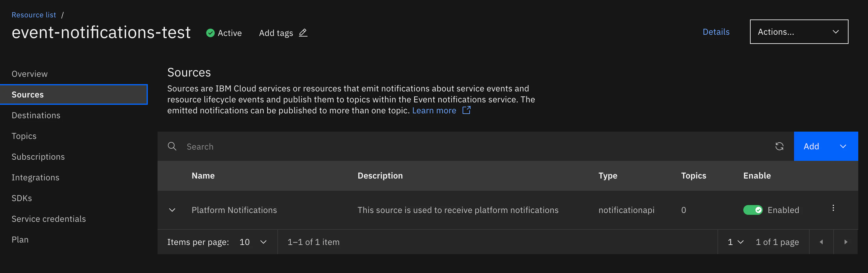The width and height of the screenshot is (868, 273).
Task: Open the Actions dropdown
Action: [x=799, y=32]
